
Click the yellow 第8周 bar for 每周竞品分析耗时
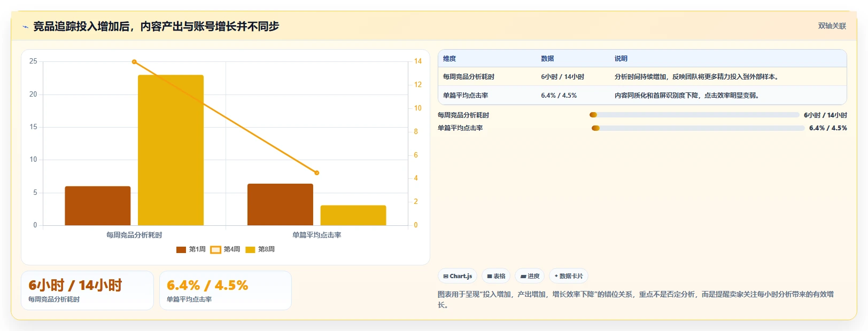point(171,150)
